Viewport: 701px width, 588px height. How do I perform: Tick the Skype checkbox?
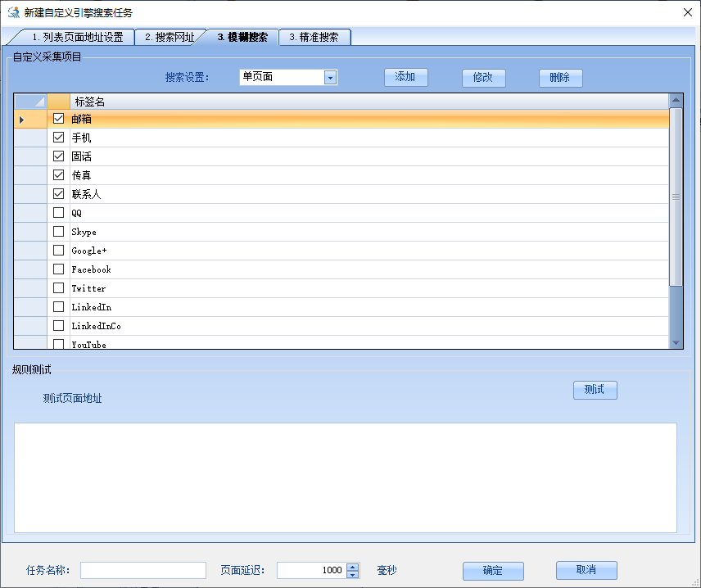point(58,232)
